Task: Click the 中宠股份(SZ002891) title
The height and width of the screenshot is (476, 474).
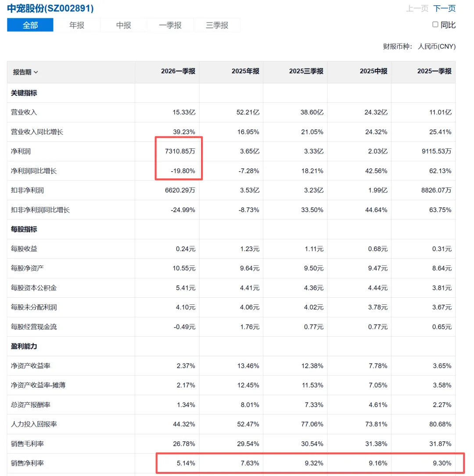Action: tap(50, 8)
